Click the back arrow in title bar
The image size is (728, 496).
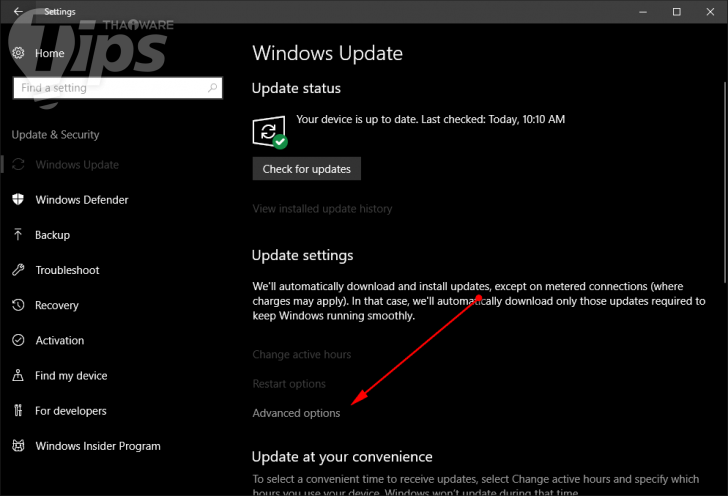point(18,11)
